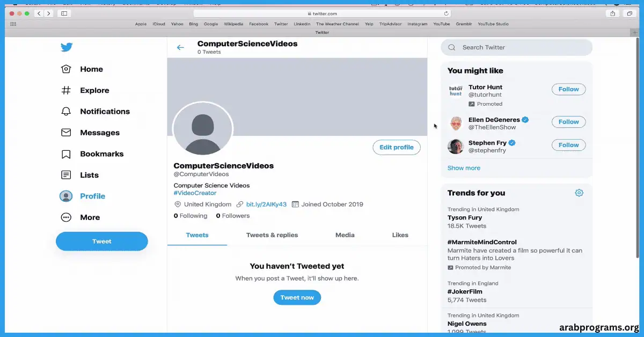Follow Tutor Hunt
The width and height of the screenshot is (644, 337).
[x=568, y=90]
